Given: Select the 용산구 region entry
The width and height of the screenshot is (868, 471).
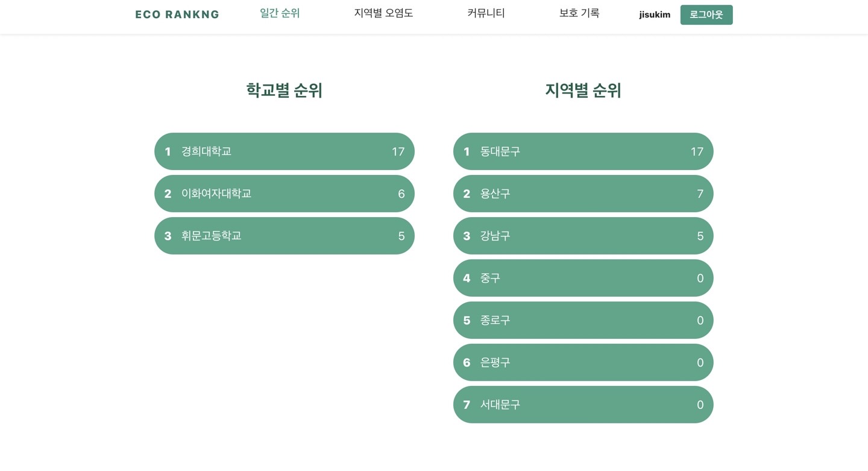Looking at the screenshot, I should point(583,194).
